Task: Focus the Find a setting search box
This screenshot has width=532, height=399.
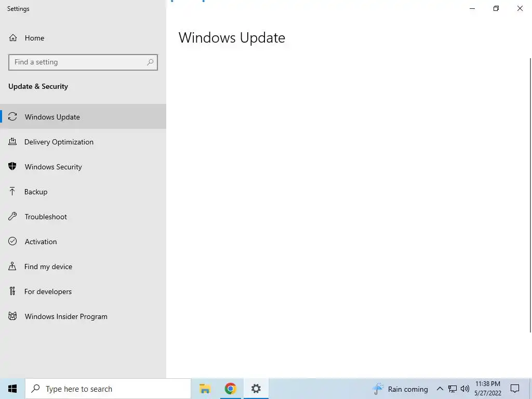Action: click(83, 62)
